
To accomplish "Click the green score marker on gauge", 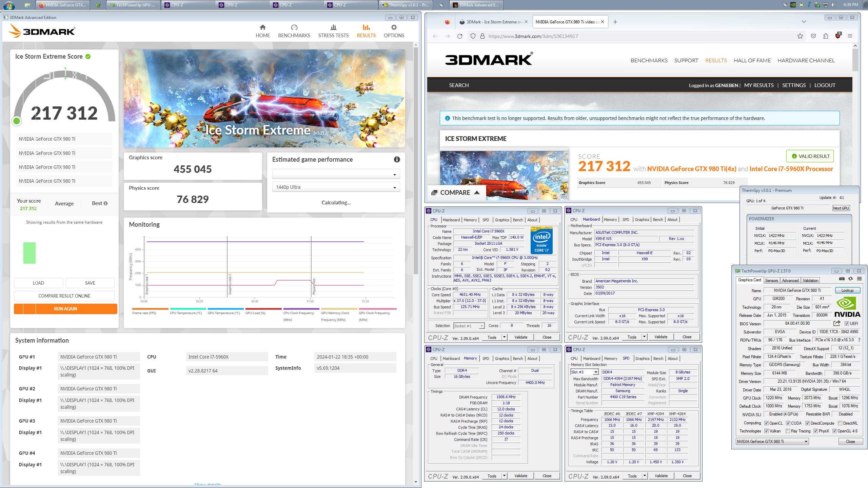I will coord(17,121).
